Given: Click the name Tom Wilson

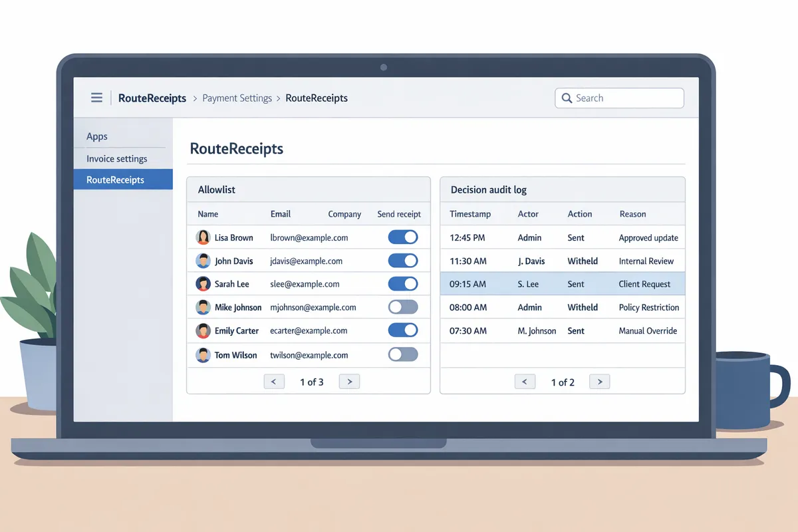Looking at the screenshot, I should [235, 355].
